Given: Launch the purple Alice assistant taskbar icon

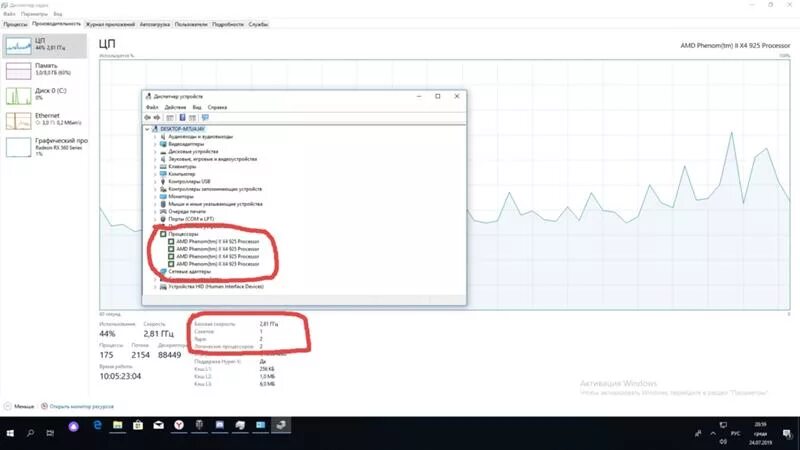Looking at the screenshot, I should coord(73,427).
